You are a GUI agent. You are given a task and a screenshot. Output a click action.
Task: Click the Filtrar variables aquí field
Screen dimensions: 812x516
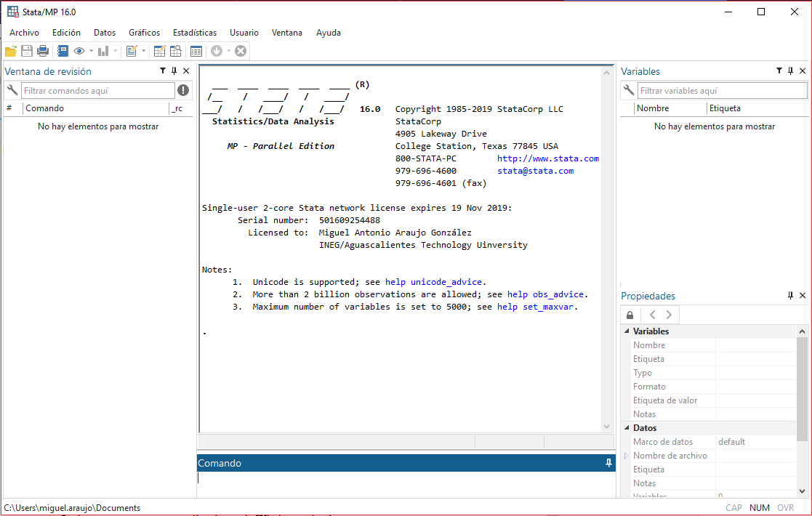coord(723,91)
